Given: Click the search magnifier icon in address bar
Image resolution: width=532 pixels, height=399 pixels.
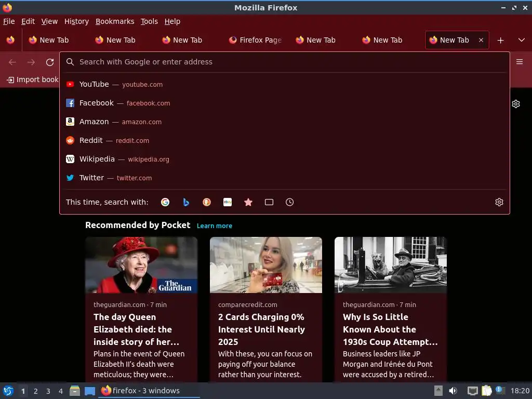Looking at the screenshot, I should coord(70,62).
